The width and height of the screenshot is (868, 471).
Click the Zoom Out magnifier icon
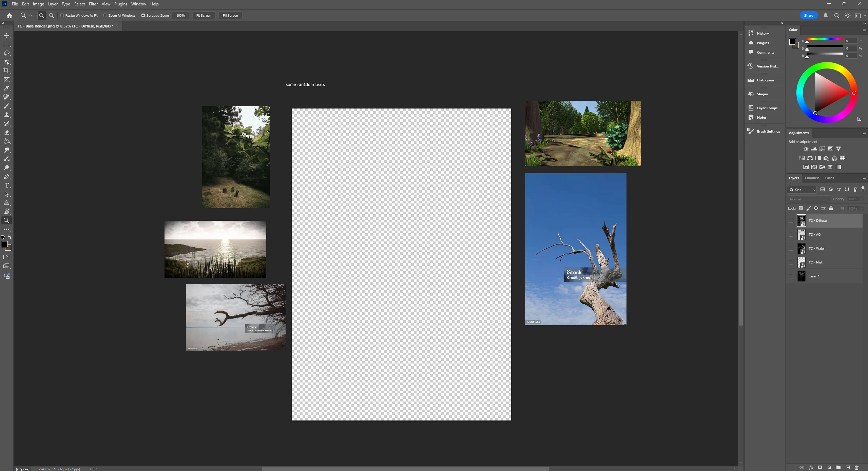click(52, 15)
